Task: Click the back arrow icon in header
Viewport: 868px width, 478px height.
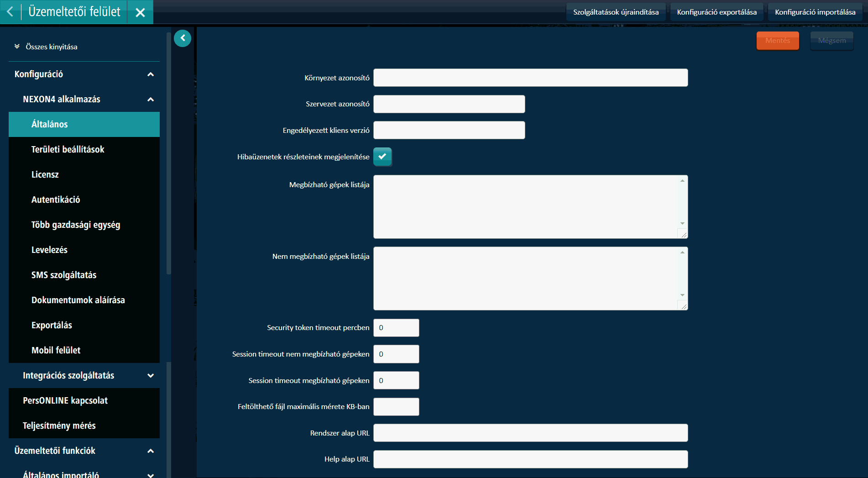Action: tap(10, 12)
